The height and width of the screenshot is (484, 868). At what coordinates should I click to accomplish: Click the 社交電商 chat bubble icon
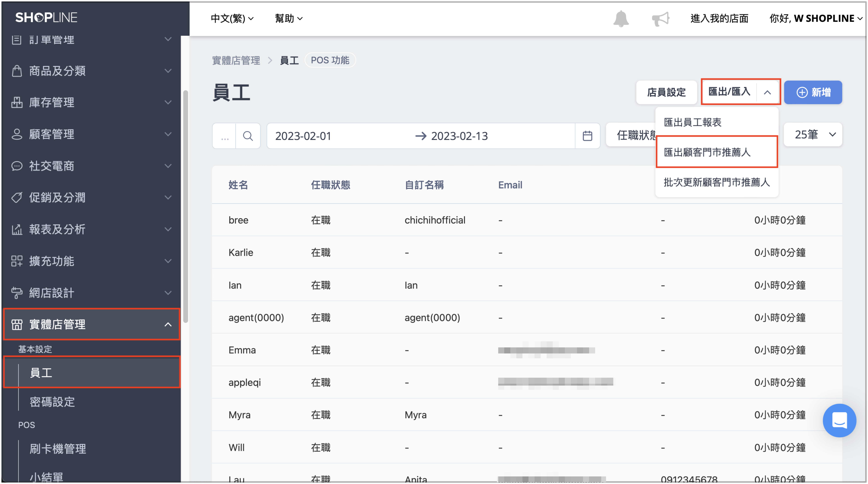[x=17, y=166]
